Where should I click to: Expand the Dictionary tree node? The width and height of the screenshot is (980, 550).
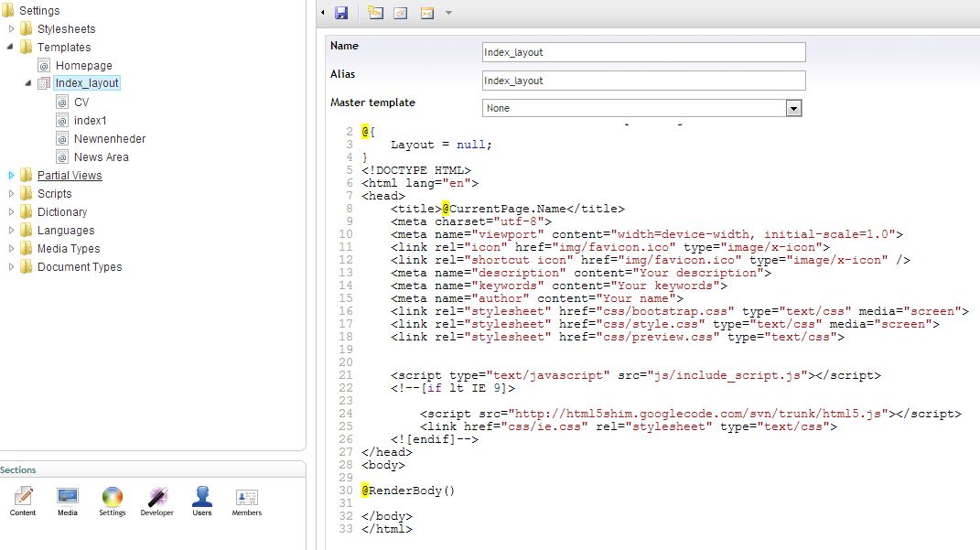[x=11, y=212]
